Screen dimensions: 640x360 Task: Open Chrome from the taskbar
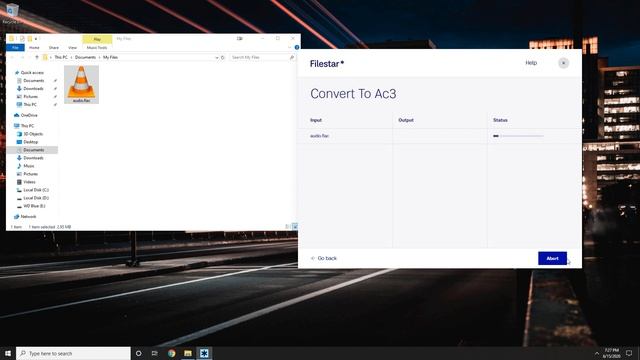[171, 353]
